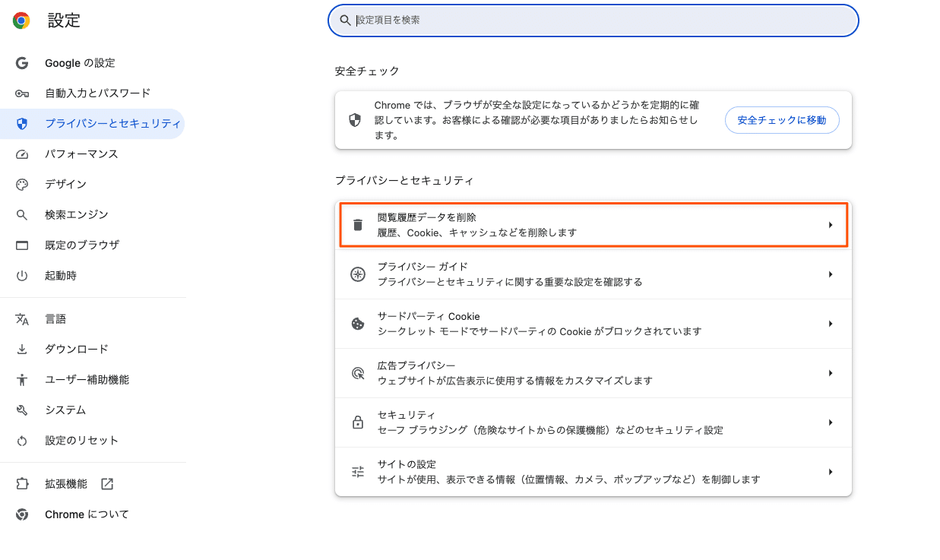Image resolution: width=940 pixels, height=560 pixels.
Task: Click the 設定項目を検索 search field
Action: tap(593, 21)
